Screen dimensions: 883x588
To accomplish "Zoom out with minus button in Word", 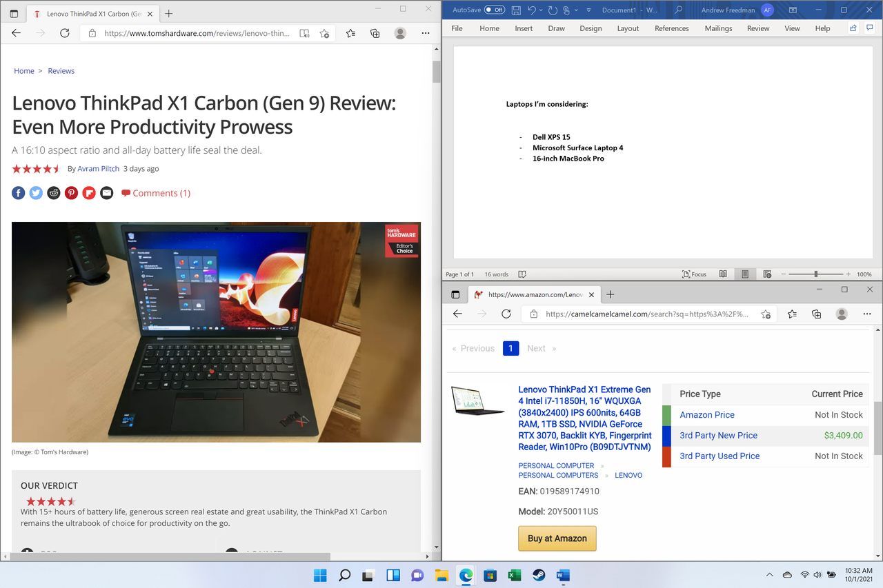I will coord(783,274).
